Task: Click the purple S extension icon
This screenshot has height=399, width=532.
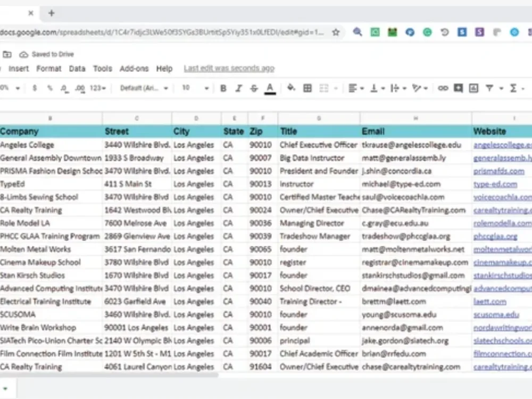Action: point(479,32)
